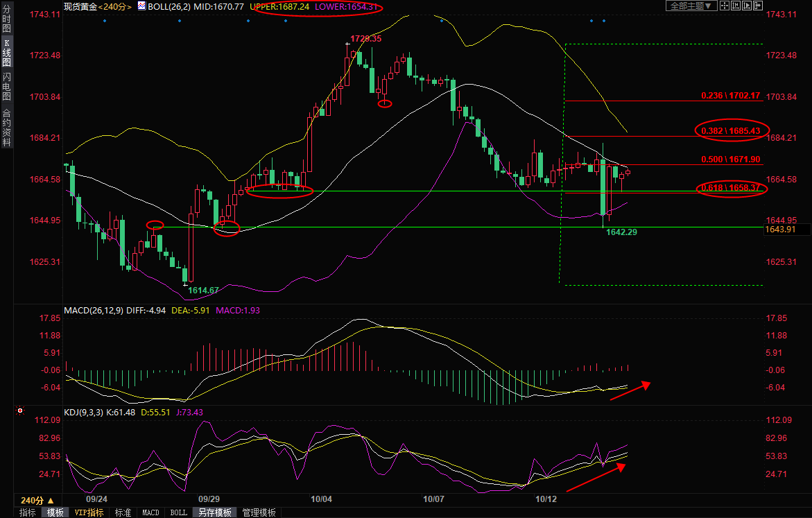Click the 管理模板 button
Screen dimensions: 812x518
(259, 512)
